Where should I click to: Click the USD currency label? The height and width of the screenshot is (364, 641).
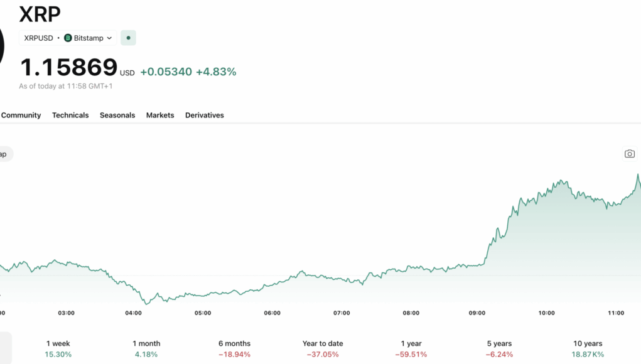coord(127,73)
